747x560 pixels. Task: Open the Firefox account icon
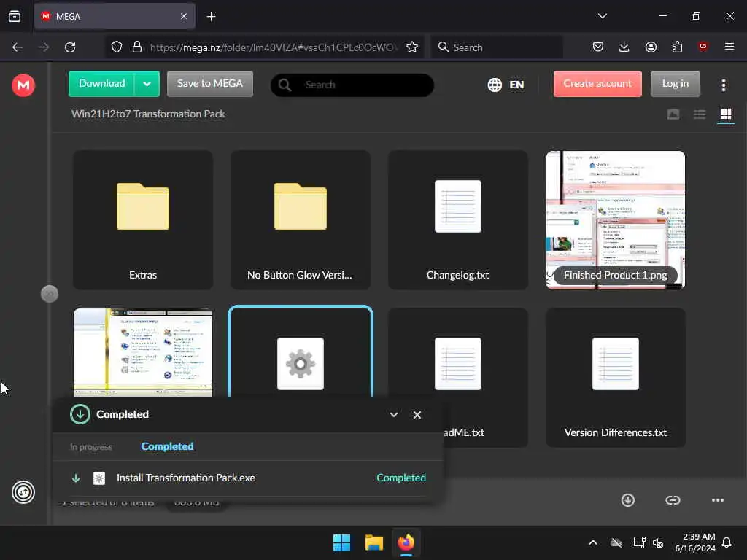pos(651,47)
